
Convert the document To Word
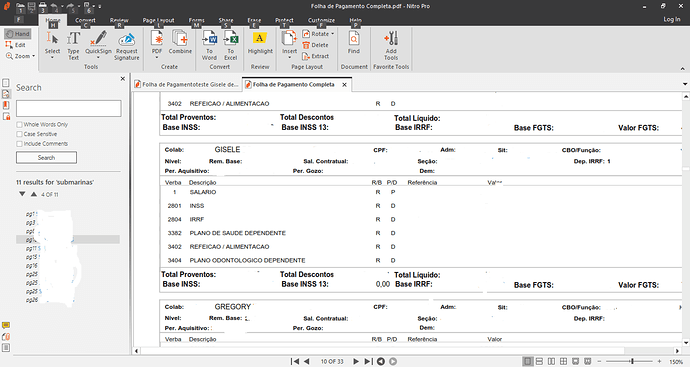pyautogui.click(x=209, y=45)
